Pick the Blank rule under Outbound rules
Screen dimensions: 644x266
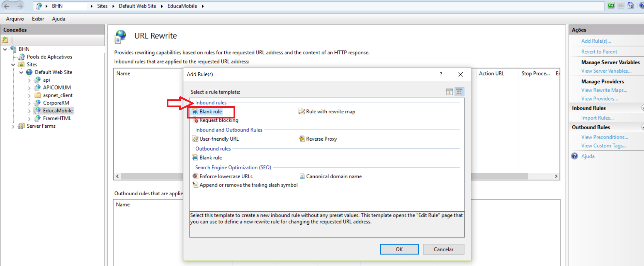tap(210, 158)
